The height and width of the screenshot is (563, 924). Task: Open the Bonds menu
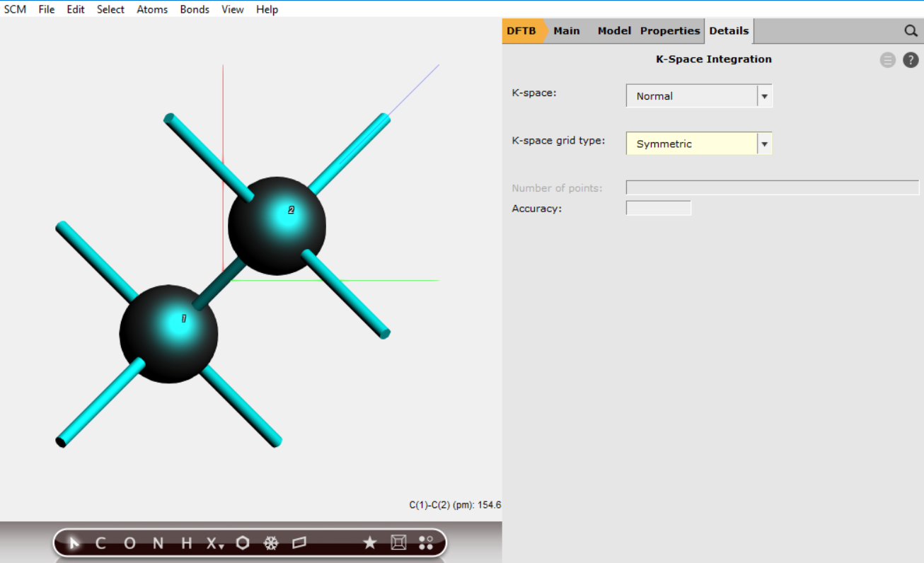(x=195, y=9)
